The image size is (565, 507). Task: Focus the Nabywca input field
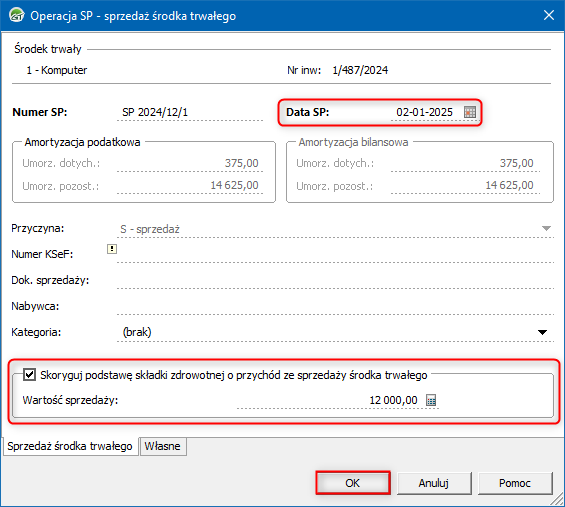pos(335,306)
